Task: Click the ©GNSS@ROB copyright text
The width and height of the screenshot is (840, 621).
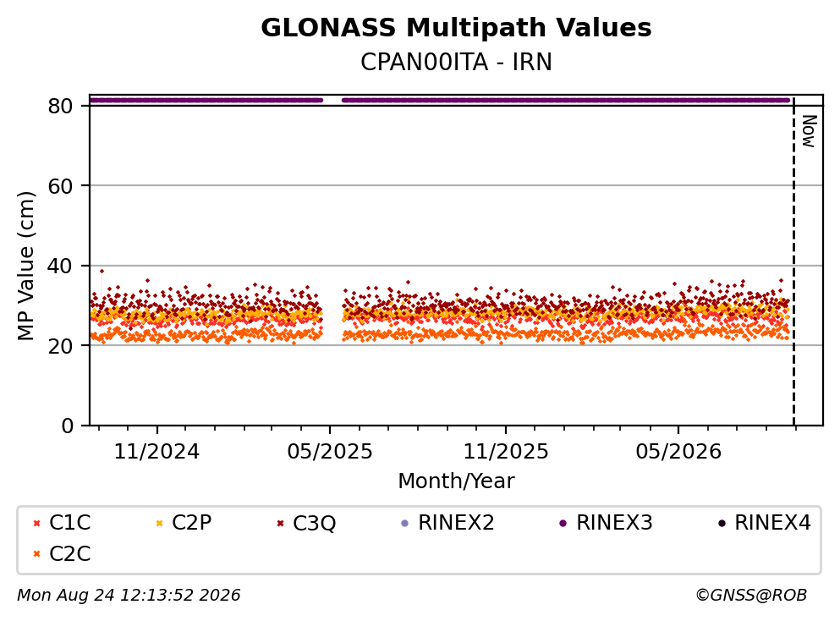Action: [751, 595]
